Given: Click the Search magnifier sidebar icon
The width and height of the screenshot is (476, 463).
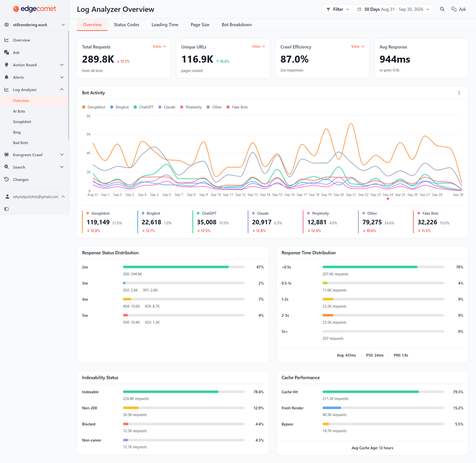Looking at the screenshot, I should (x=7, y=167).
